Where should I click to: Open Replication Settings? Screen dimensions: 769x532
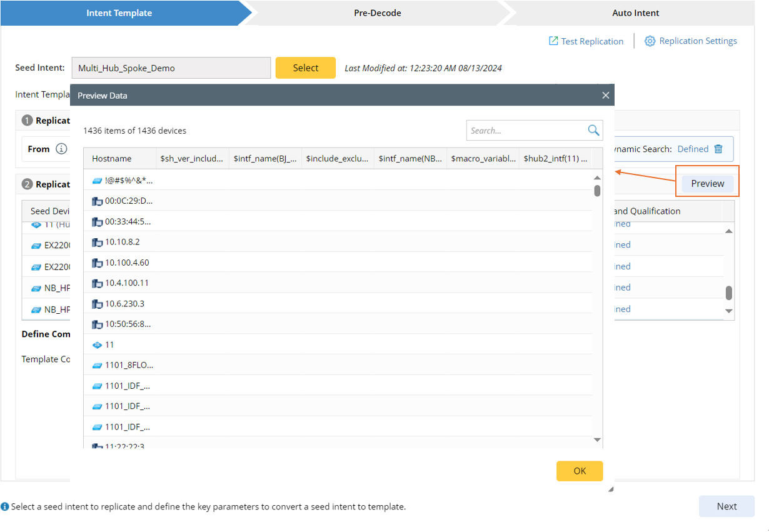[x=691, y=41]
